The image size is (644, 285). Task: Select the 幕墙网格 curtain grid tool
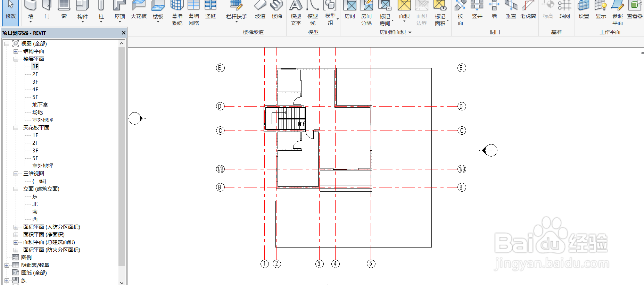[194, 13]
